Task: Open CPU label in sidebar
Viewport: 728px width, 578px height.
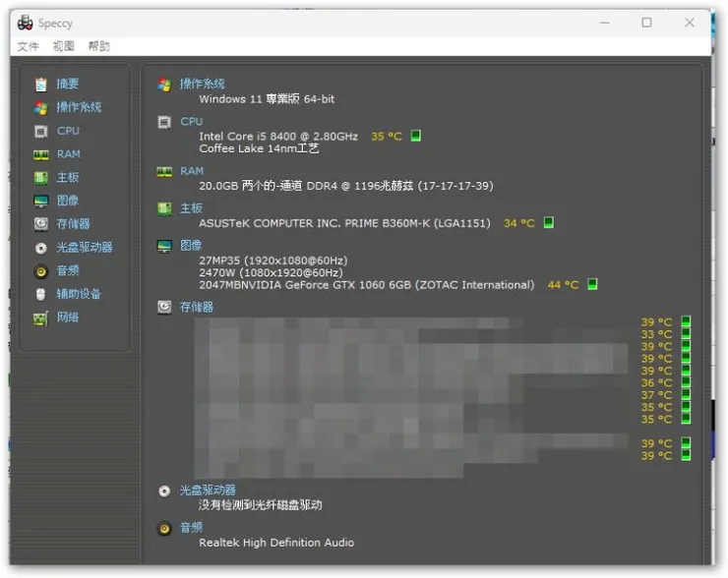Action: (68, 131)
